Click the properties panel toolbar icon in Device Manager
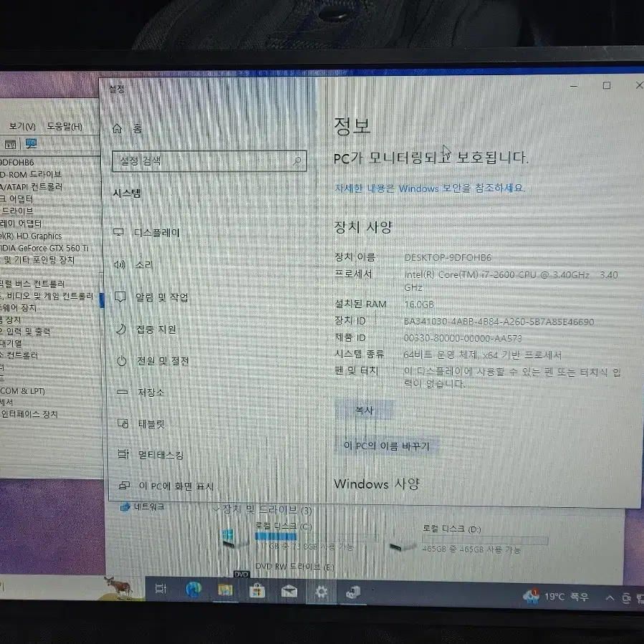 (x=10, y=144)
